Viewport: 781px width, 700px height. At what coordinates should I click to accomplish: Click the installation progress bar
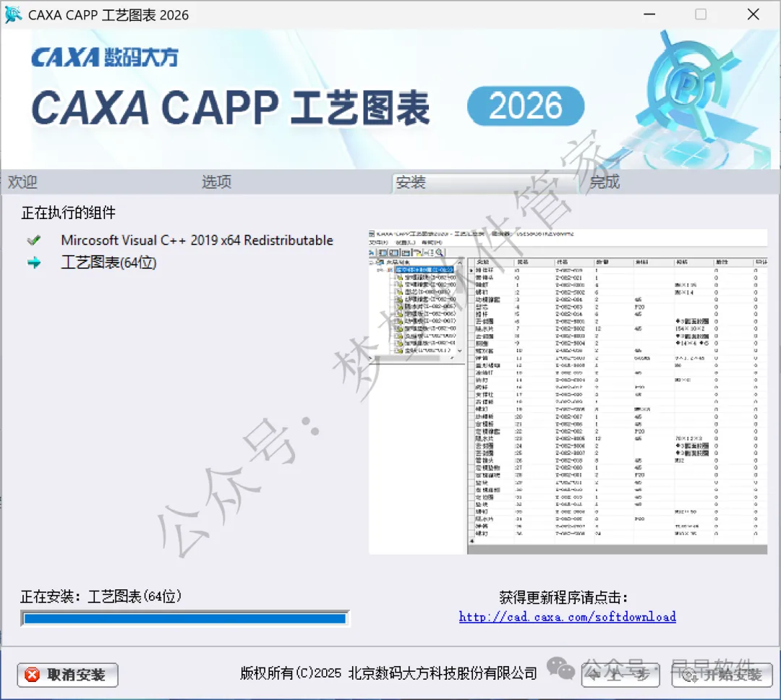pos(185,618)
